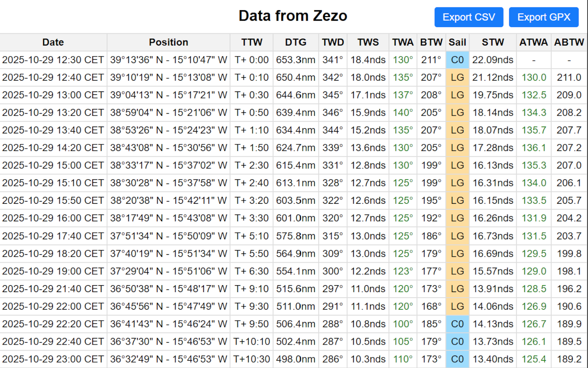Viewport: 588px width, 368px height.
Task: Select date cell 2025-10-29 21:40 CET
Action: pos(53,289)
